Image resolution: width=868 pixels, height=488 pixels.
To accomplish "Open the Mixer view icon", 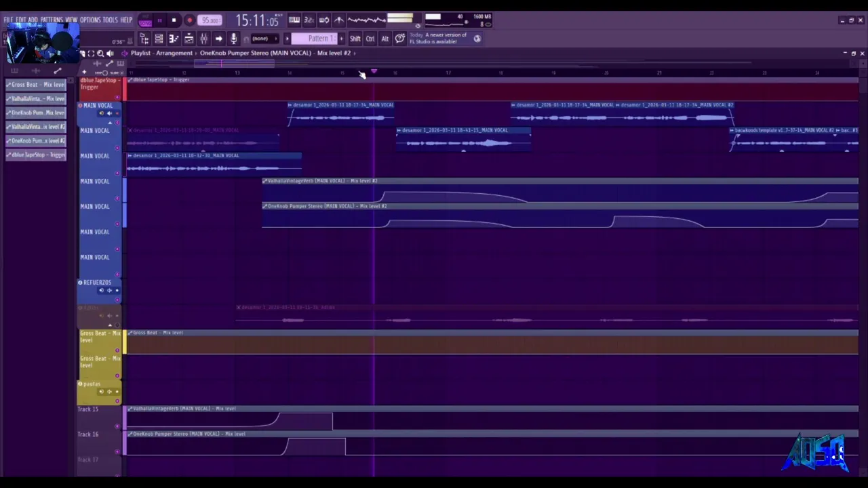I will [x=203, y=39].
